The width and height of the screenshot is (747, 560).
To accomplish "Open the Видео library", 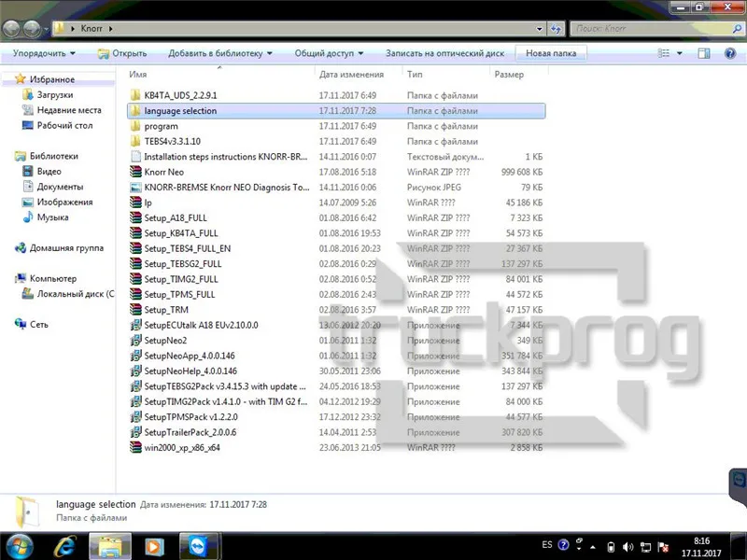I will [x=49, y=171].
